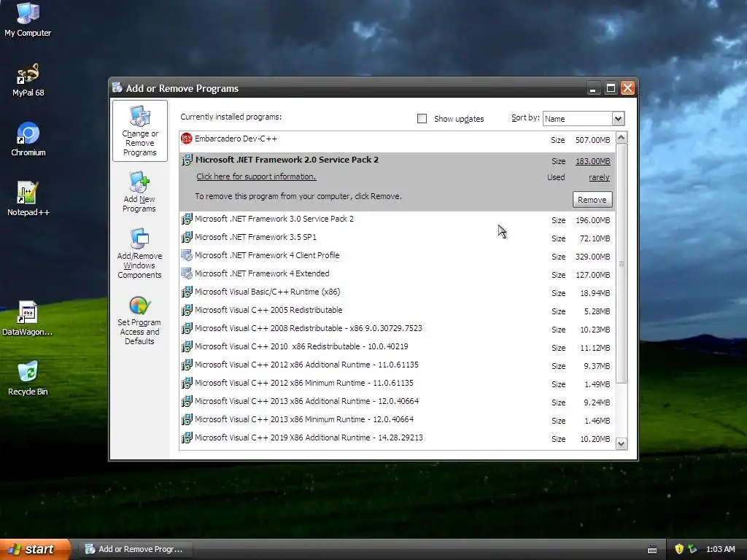Screen dimensions: 747x560
Task: Click the Embarcadero Dev-C++ program icon
Action: tap(186, 139)
